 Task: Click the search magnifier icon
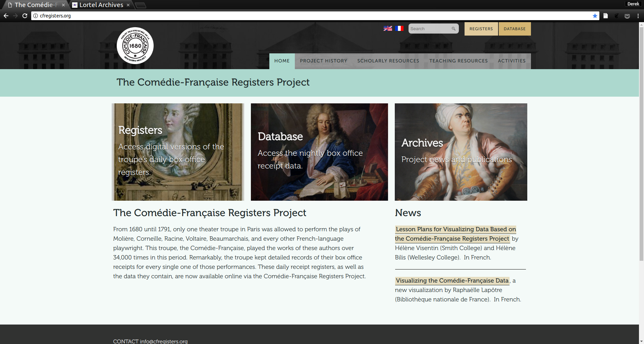[453, 29]
